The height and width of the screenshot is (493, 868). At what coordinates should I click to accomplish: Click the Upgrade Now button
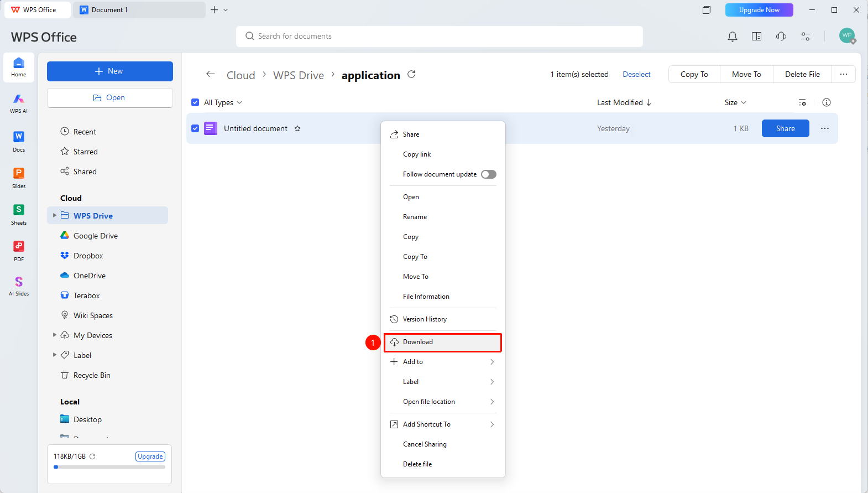pyautogui.click(x=759, y=10)
